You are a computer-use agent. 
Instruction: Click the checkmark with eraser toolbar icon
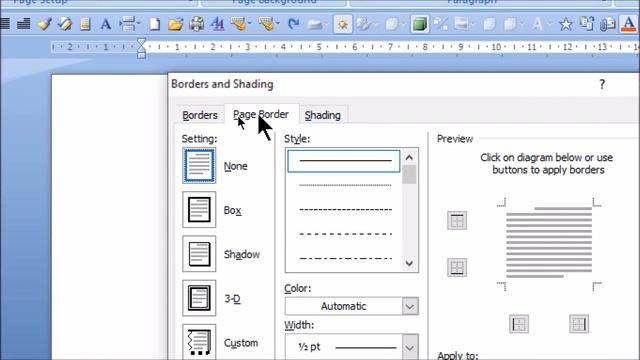pos(64,24)
